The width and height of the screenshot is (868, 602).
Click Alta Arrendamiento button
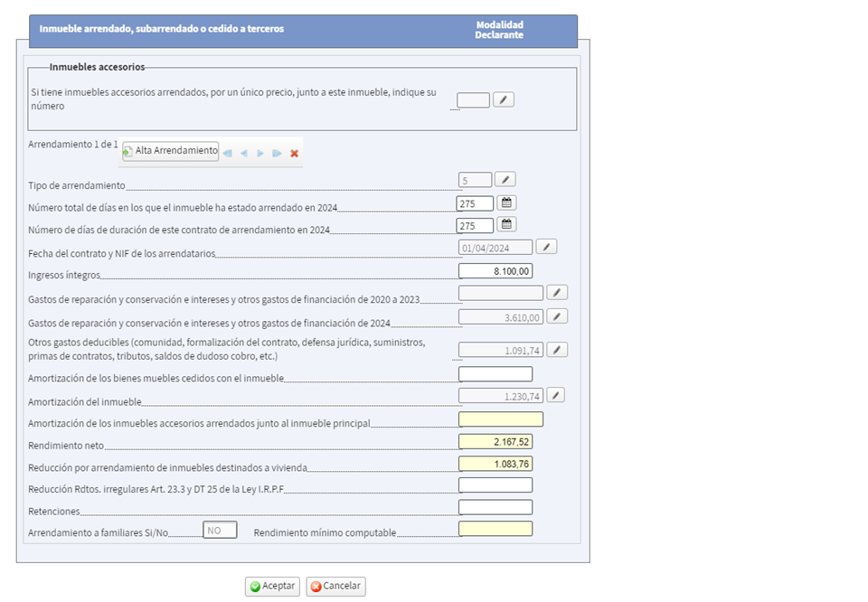[x=171, y=151]
